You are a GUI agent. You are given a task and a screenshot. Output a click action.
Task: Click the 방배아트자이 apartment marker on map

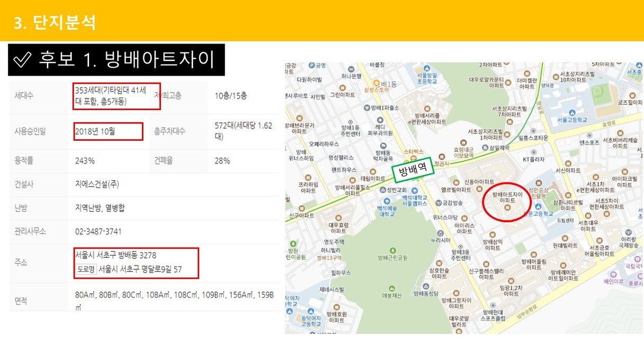[x=508, y=208]
